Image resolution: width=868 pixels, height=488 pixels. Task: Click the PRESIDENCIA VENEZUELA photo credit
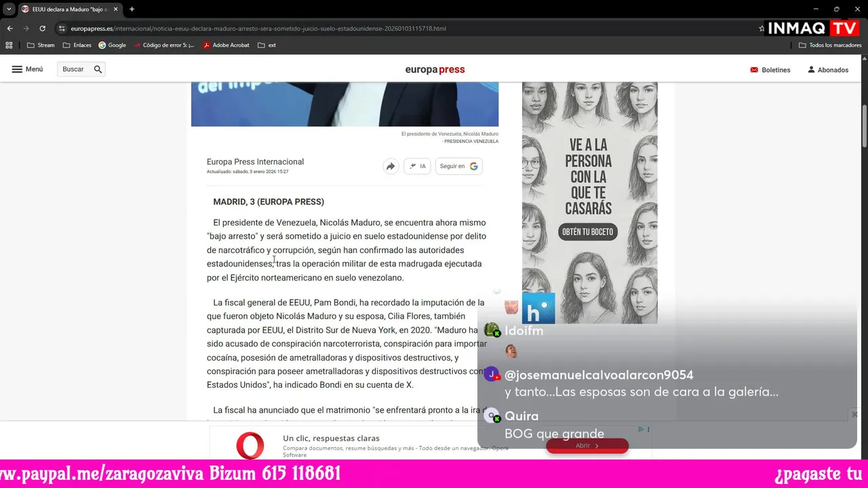(471, 142)
